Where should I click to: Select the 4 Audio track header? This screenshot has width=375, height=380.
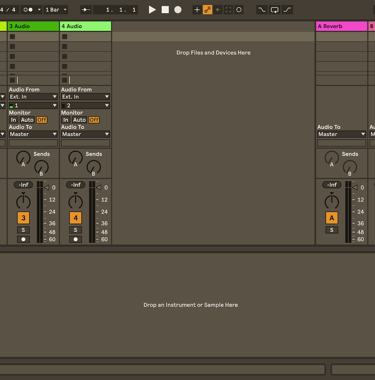86,26
